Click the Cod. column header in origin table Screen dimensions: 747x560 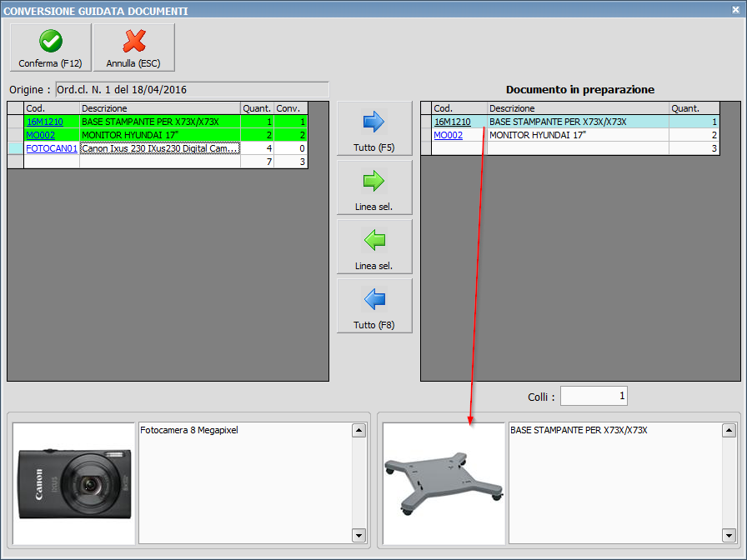(x=52, y=108)
